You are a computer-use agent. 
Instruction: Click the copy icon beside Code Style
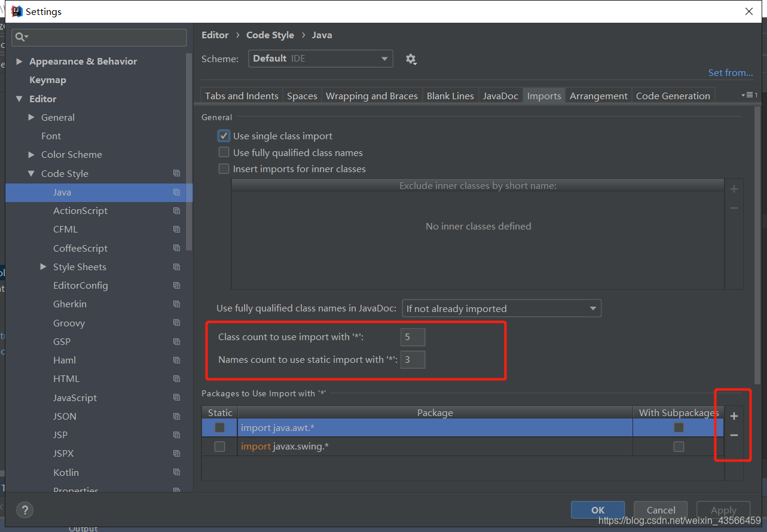pyautogui.click(x=176, y=173)
